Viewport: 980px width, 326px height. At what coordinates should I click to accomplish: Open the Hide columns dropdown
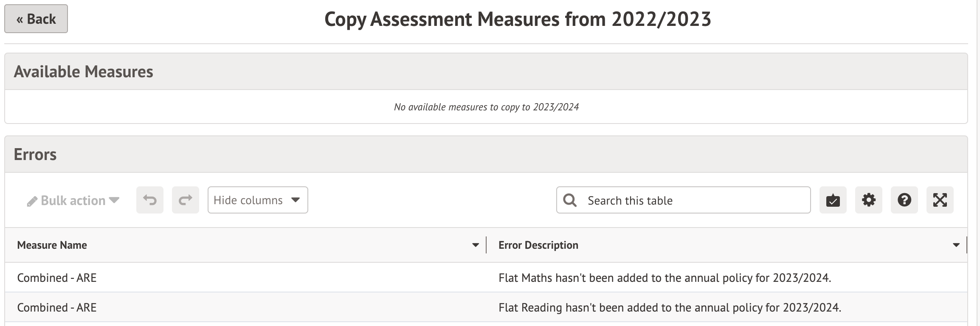coord(258,200)
